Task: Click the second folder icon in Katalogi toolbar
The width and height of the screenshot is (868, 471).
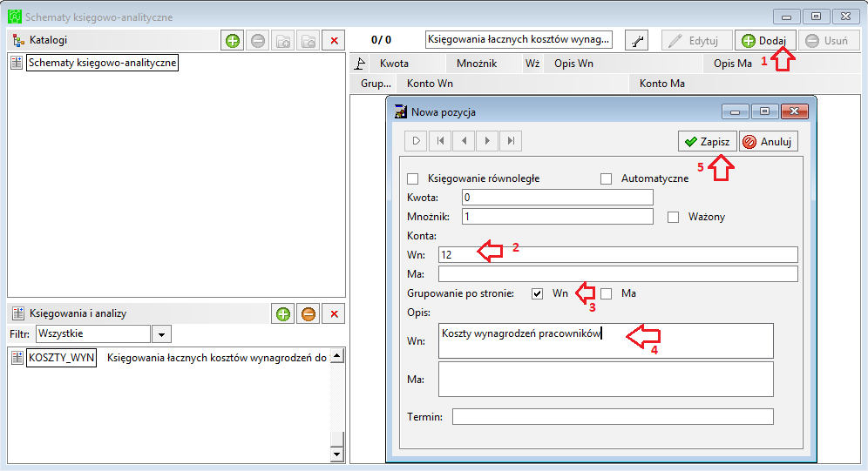Action: click(309, 40)
